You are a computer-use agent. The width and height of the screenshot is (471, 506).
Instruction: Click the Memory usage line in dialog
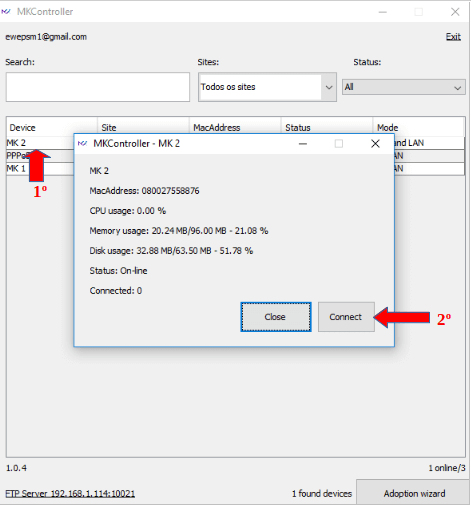[179, 231]
